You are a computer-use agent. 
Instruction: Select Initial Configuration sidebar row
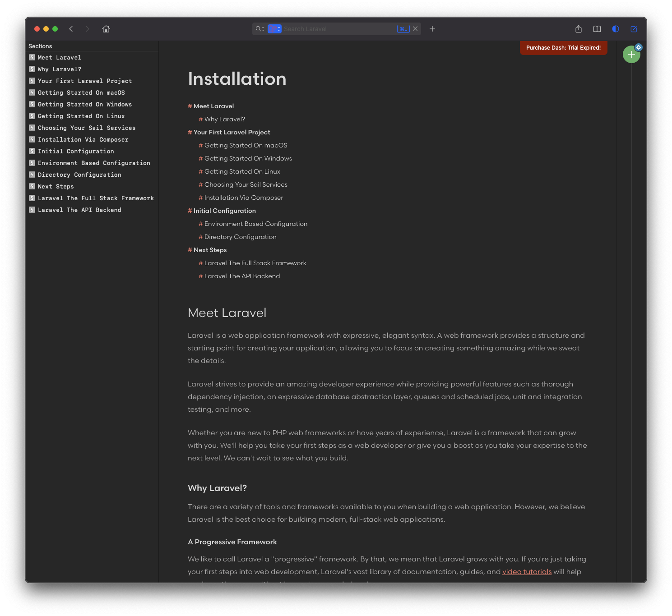click(x=92, y=152)
